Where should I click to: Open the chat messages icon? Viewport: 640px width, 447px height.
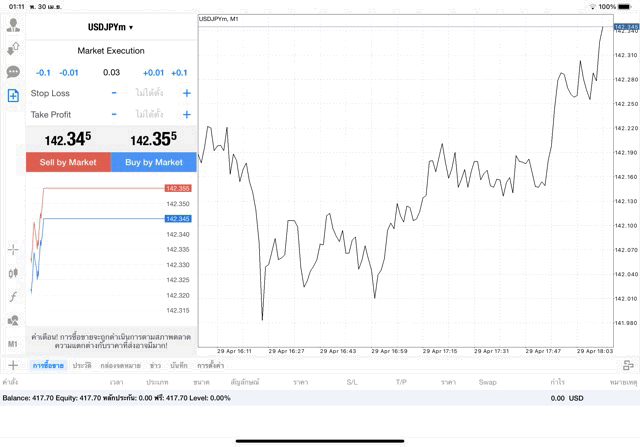[x=13, y=72]
